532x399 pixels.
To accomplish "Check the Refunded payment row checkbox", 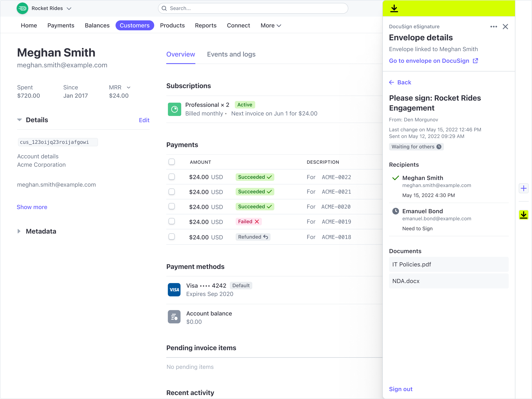I will click(171, 237).
